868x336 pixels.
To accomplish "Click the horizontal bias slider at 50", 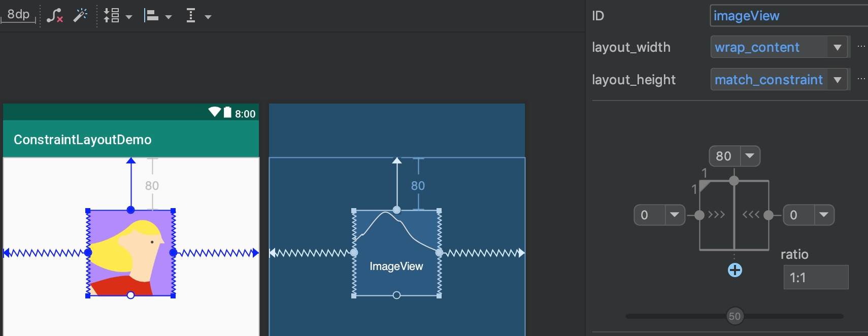I will coord(735,316).
